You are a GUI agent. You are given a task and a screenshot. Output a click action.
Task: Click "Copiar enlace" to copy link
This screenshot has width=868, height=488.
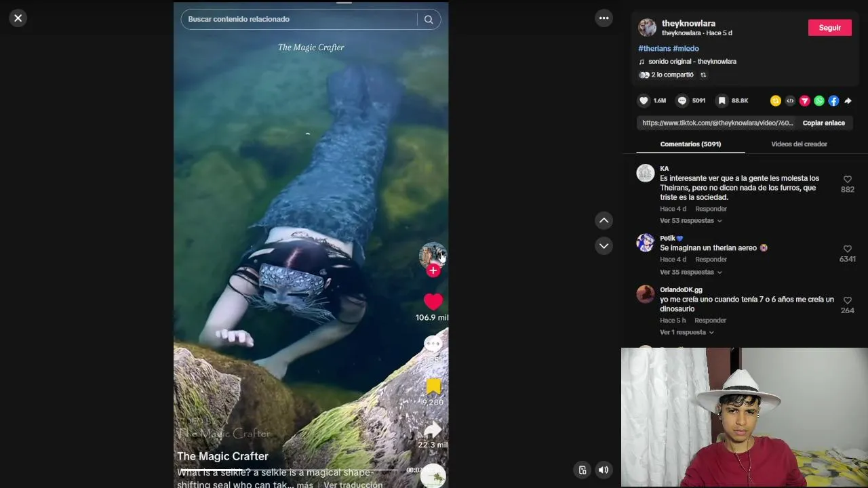(823, 123)
